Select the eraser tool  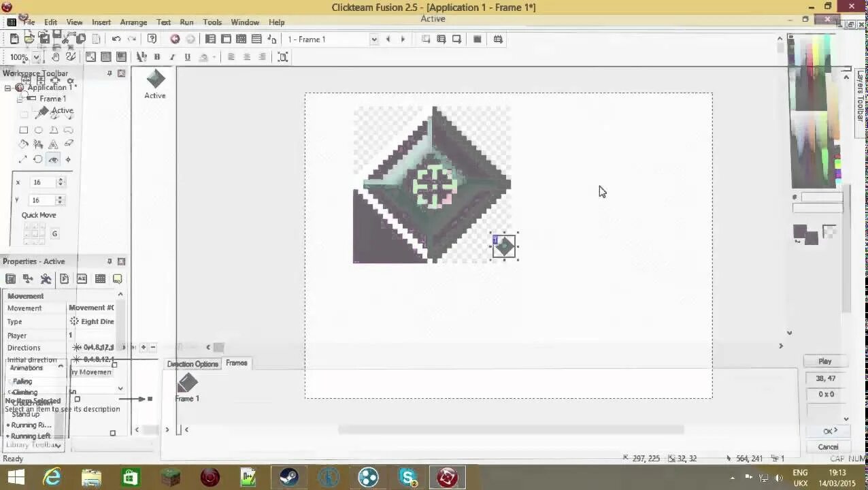[x=69, y=144]
